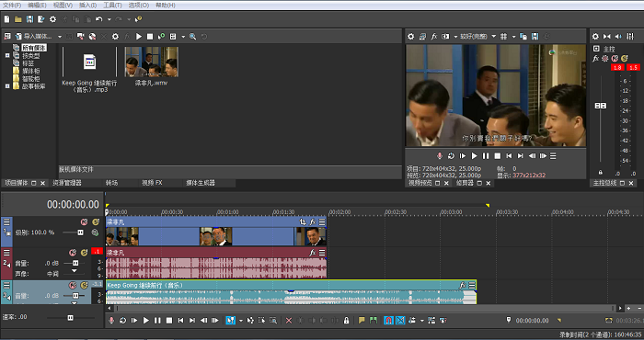Switch to the 视频 FX tab
644x340 pixels.
point(152,183)
